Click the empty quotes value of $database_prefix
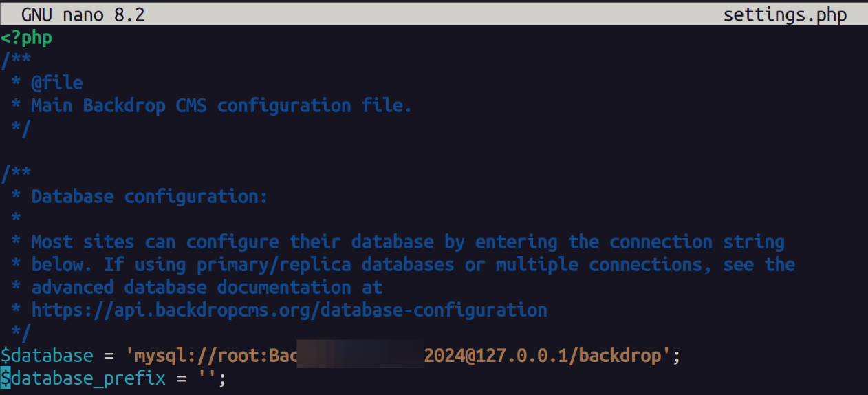 tap(206, 378)
